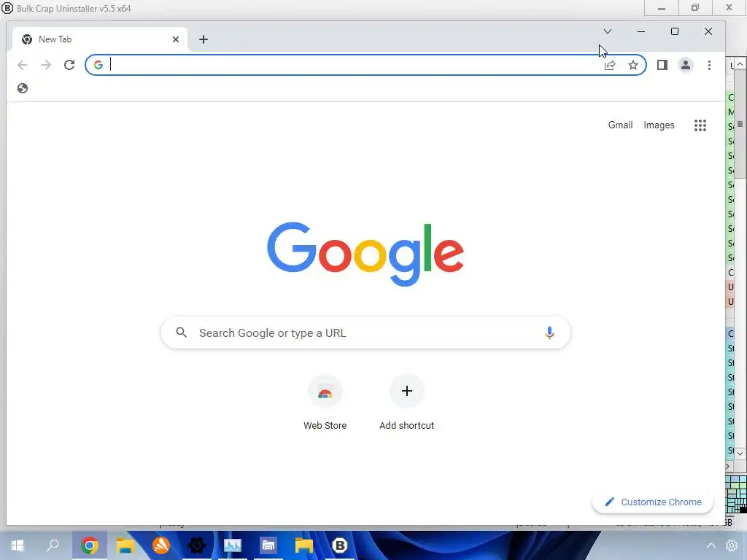Open the performance monitor taskbar icon
The image size is (747, 560).
(x=233, y=545)
